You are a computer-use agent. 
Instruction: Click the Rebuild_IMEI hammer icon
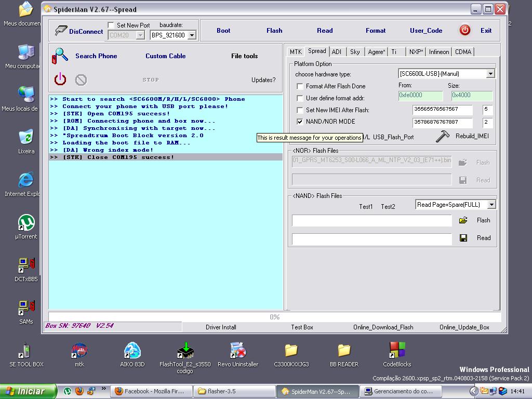point(443,136)
